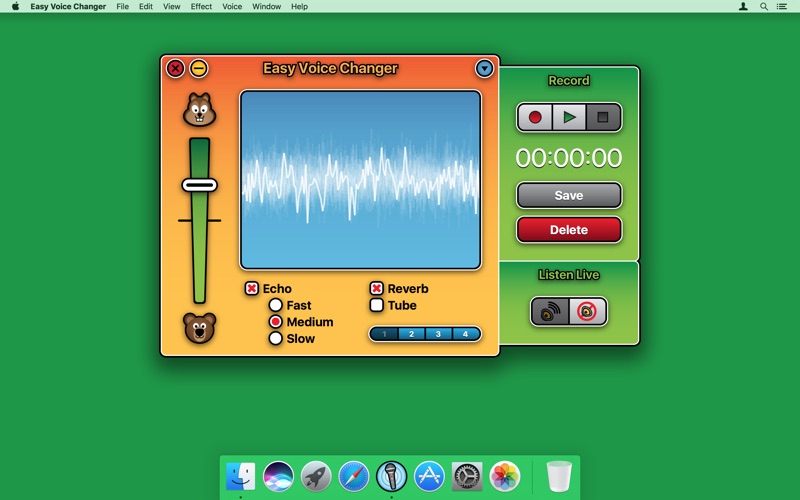Click the user account icon in menu bar
Viewport: 800px width, 500px height.
(743, 7)
